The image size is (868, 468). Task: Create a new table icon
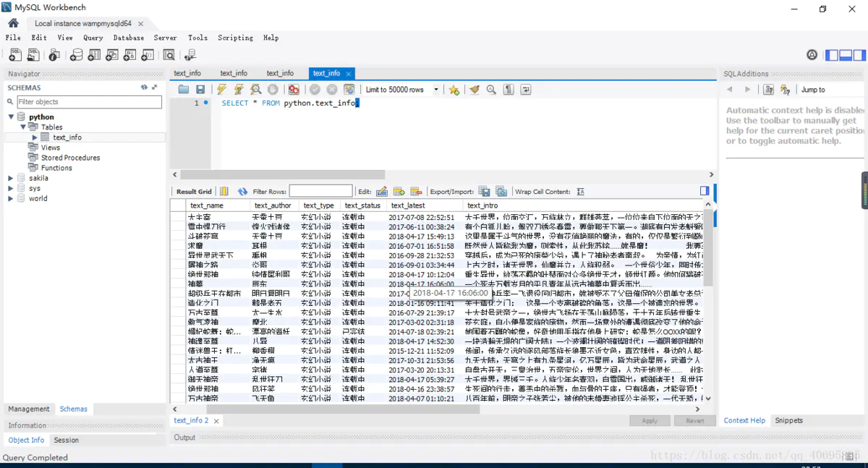point(94,55)
